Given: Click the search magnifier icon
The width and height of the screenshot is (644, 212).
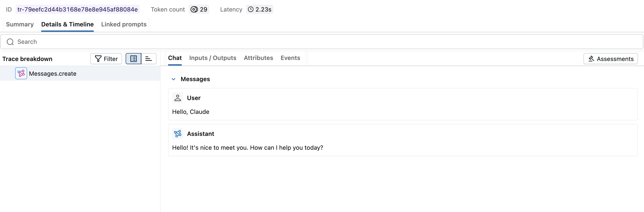Looking at the screenshot, I should coord(10,42).
